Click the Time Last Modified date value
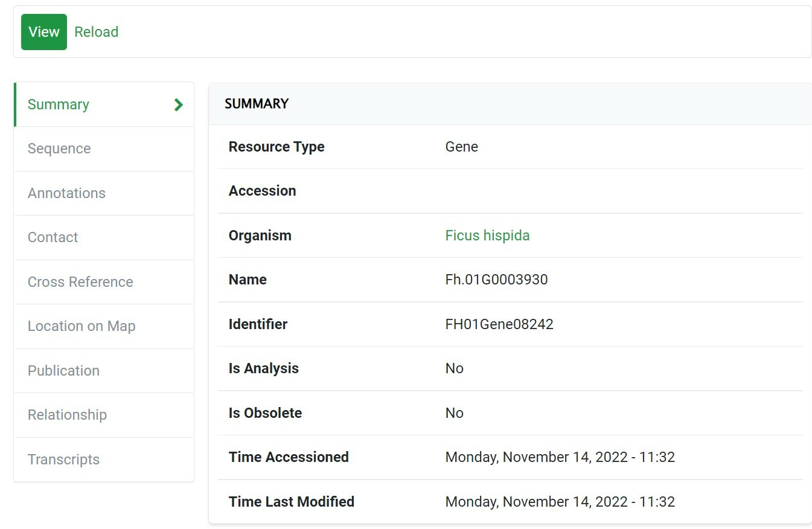Viewport: 812px width, 529px height. pos(560,502)
